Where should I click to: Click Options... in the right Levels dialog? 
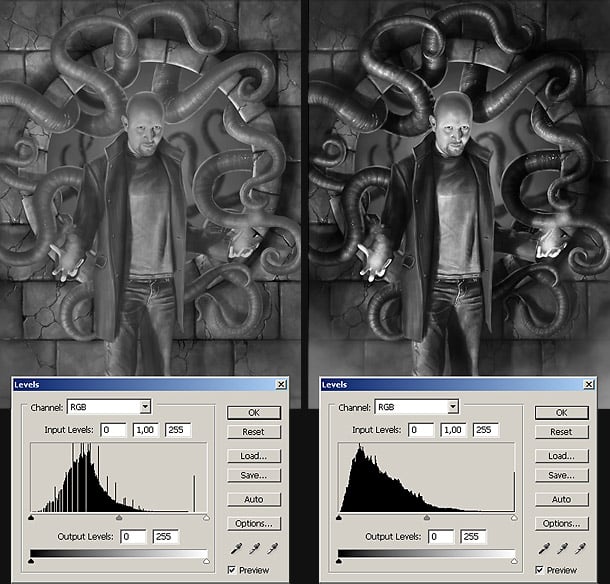coord(562,524)
